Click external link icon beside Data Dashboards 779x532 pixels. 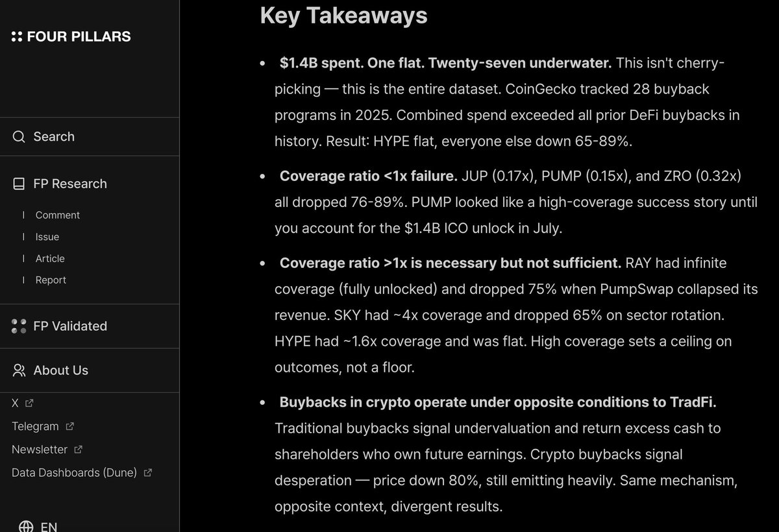click(x=148, y=473)
